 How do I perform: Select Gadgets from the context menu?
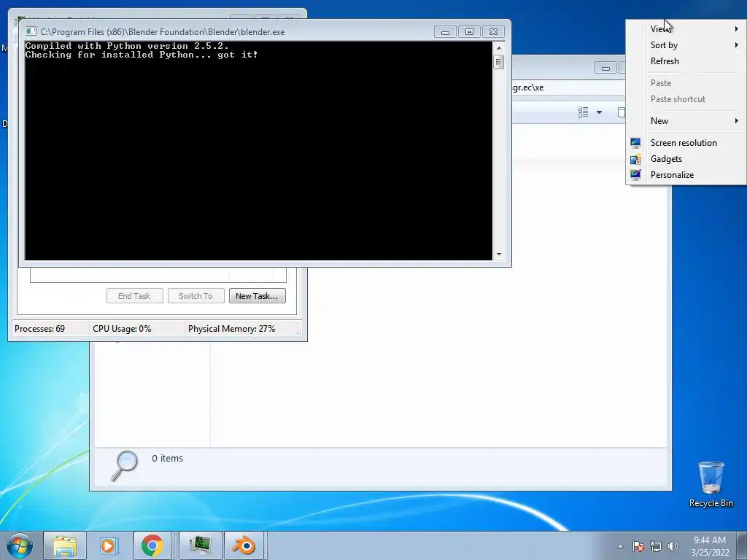point(686,159)
